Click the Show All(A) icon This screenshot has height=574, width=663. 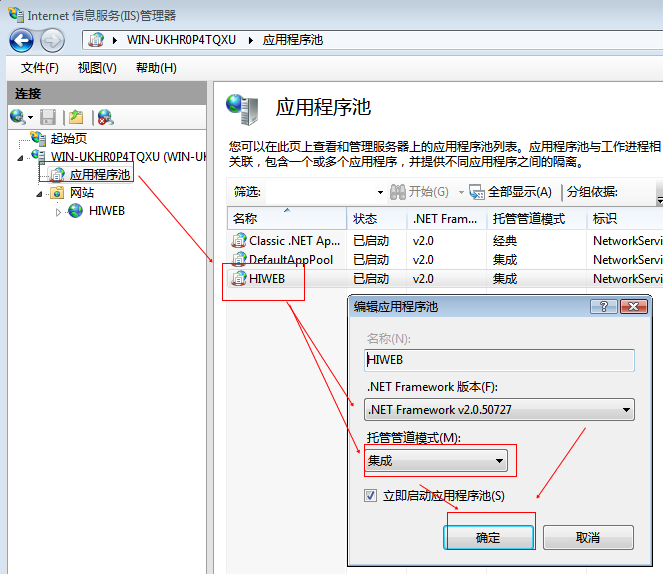[477, 192]
